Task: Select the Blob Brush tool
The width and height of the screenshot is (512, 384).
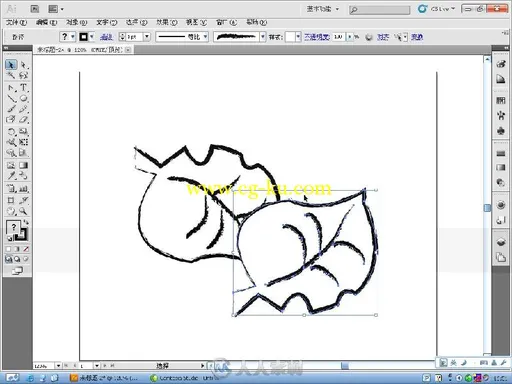Action: click(11, 119)
